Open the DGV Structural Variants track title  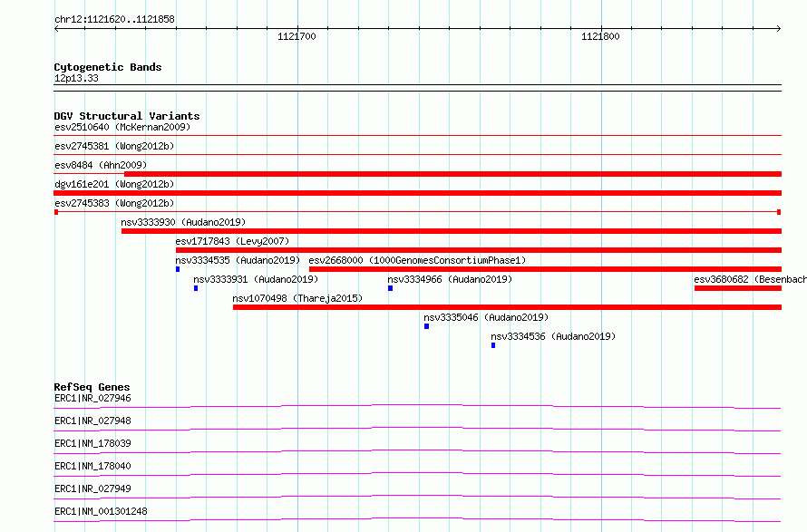(x=127, y=116)
